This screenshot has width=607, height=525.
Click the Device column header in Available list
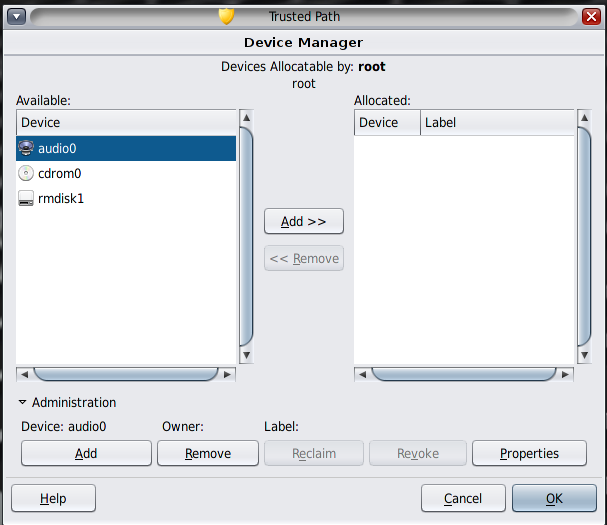tap(126, 122)
